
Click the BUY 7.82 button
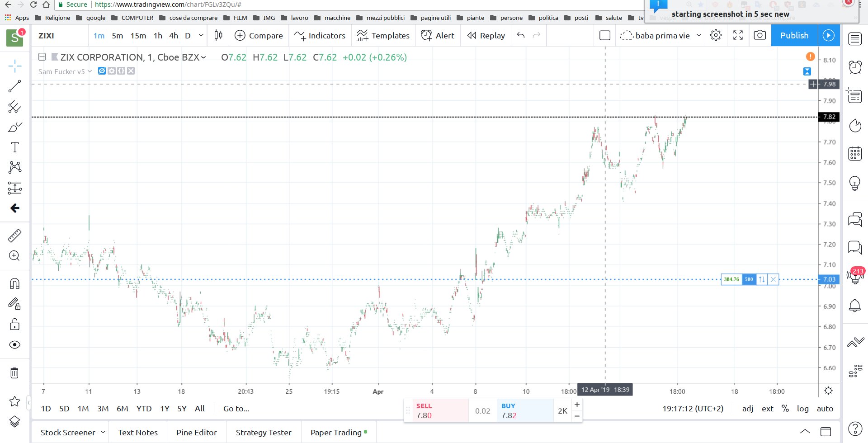(x=525, y=410)
